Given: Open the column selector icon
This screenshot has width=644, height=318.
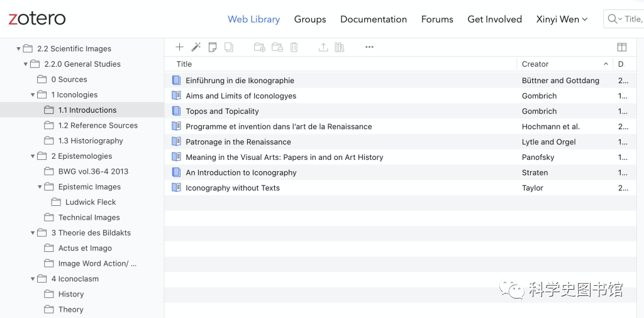Looking at the screenshot, I should pyautogui.click(x=621, y=47).
